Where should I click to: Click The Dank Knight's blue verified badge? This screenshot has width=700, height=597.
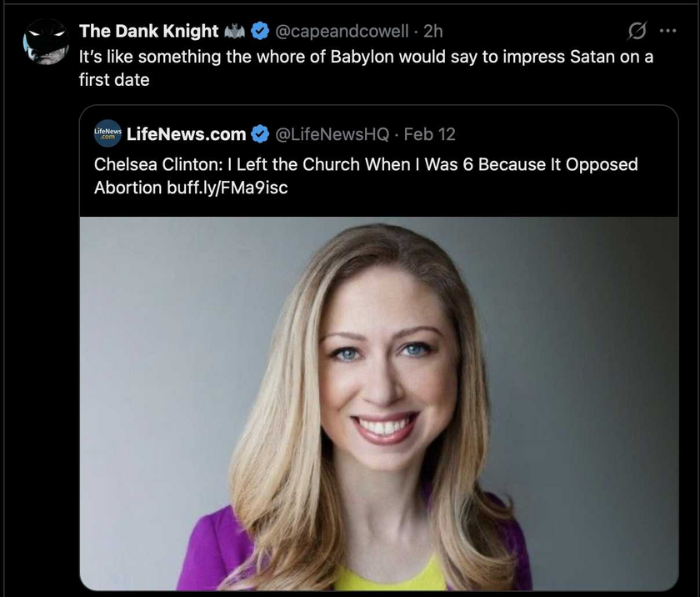pos(259,32)
